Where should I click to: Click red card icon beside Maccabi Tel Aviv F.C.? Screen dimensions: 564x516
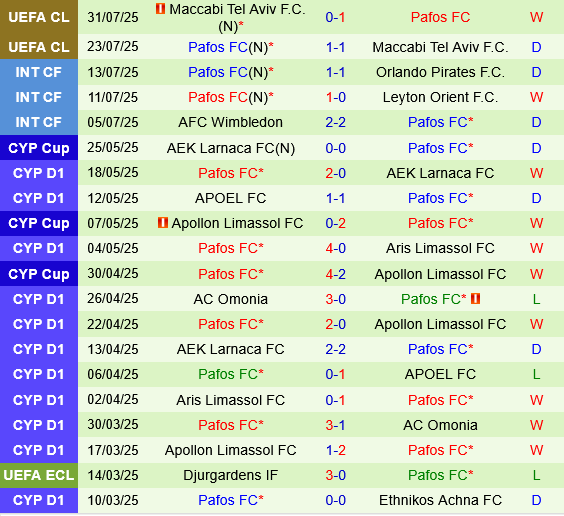160,9
